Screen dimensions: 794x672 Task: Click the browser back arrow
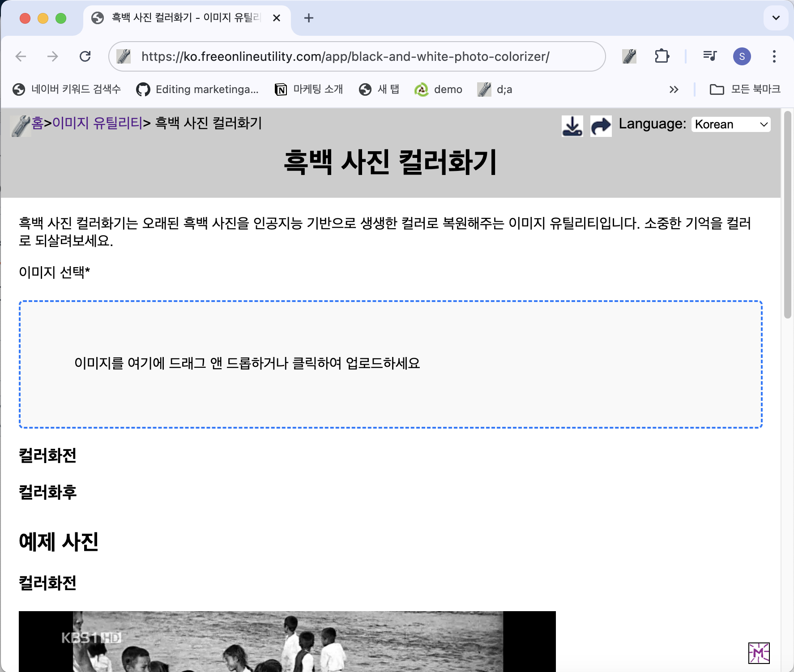pyautogui.click(x=21, y=56)
